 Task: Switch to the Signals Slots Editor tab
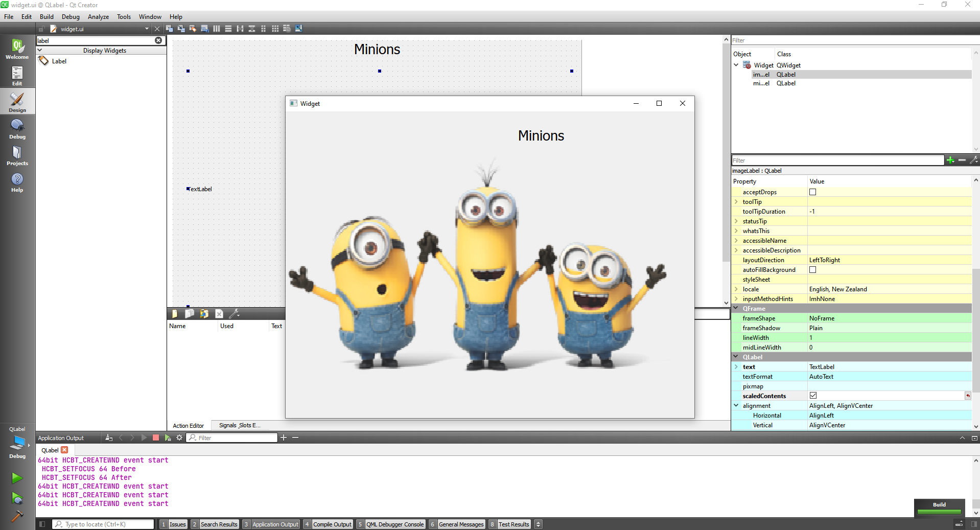(240, 425)
